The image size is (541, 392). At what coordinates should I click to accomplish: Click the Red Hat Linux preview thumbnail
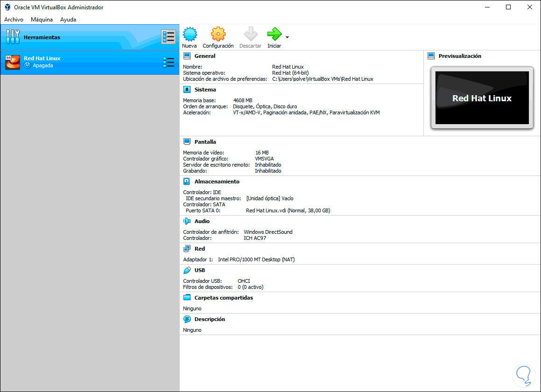click(482, 98)
